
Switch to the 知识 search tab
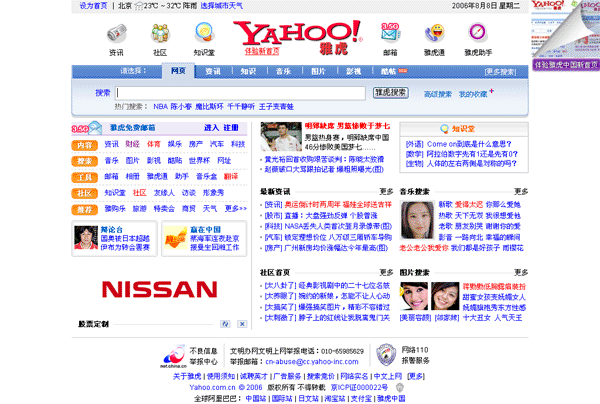click(x=248, y=72)
